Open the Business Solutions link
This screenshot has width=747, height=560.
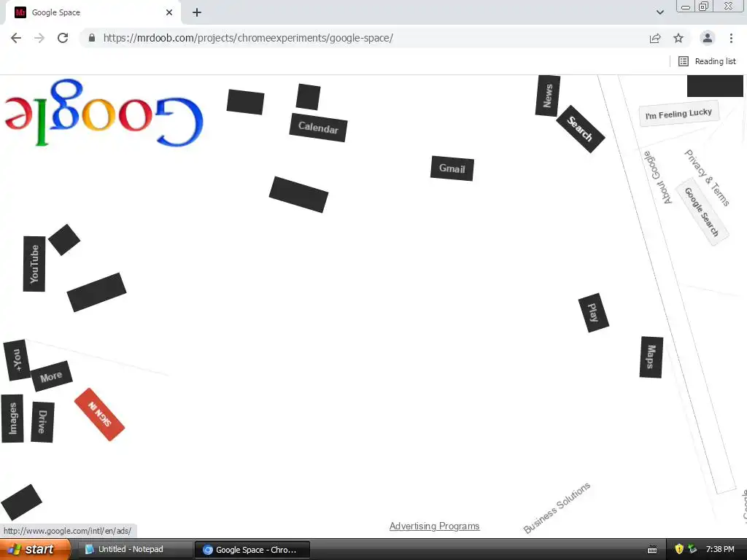pos(557,507)
